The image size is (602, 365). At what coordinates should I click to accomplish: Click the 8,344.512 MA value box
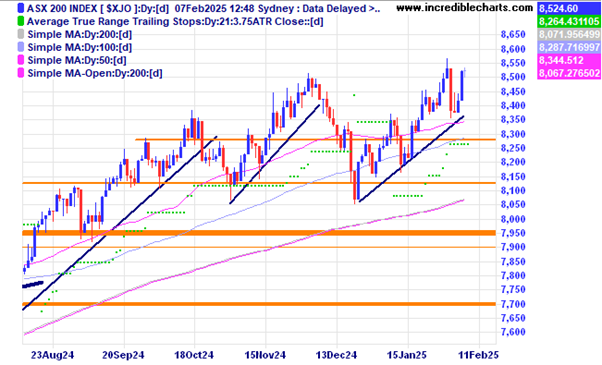click(x=569, y=60)
